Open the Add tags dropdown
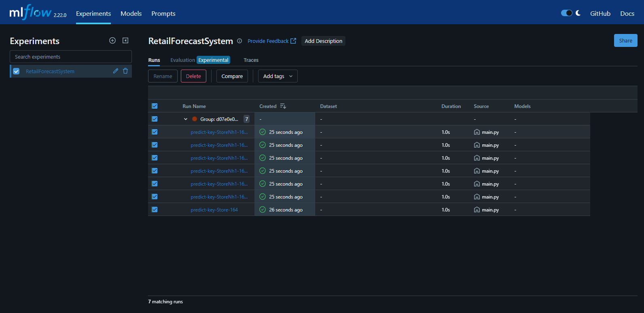The image size is (644, 313). click(278, 76)
